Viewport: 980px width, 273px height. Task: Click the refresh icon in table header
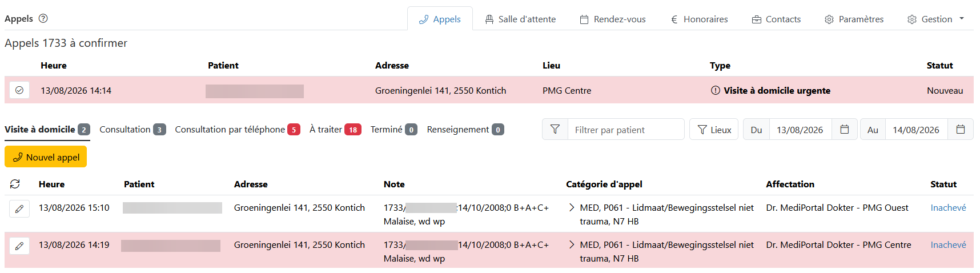[15, 184]
